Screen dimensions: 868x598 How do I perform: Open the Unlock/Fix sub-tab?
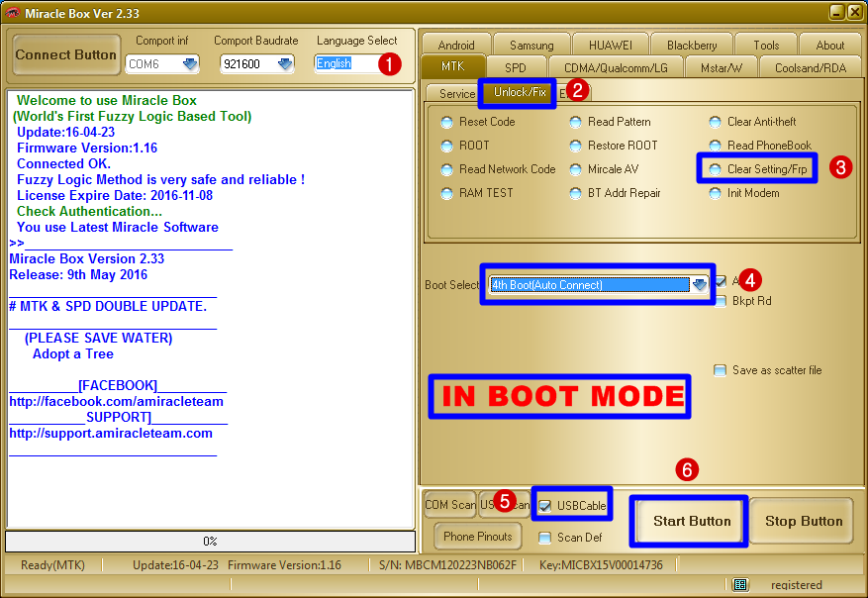tap(520, 92)
